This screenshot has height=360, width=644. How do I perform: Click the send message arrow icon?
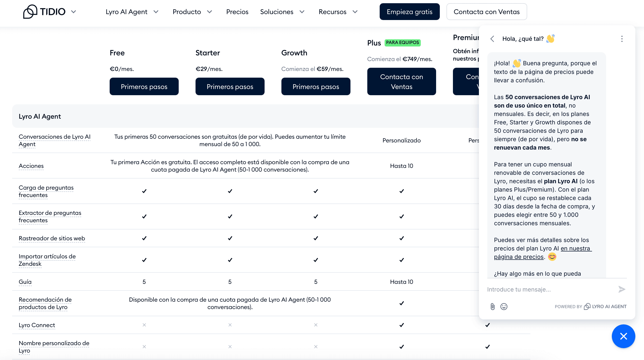(x=622, y=289)
